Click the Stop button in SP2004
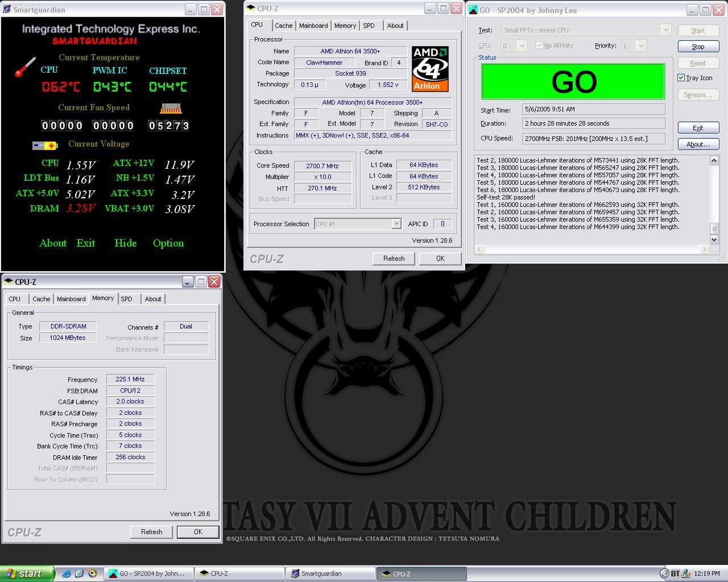728x582 pixels. (x=698, y=47)
